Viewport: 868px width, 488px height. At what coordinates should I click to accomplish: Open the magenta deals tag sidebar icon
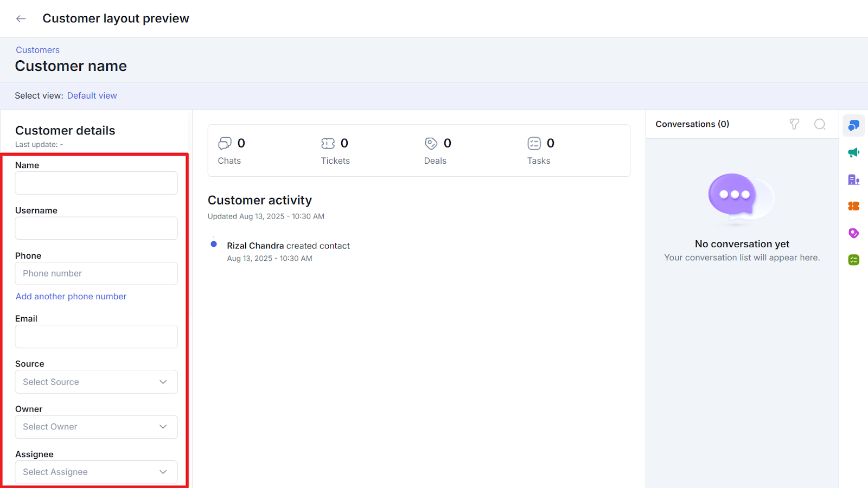click(x=853, y=233)
